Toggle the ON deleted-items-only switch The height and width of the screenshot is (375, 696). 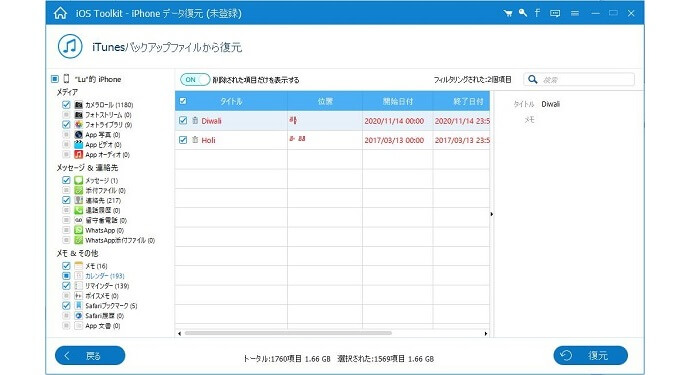pos(194,79)
